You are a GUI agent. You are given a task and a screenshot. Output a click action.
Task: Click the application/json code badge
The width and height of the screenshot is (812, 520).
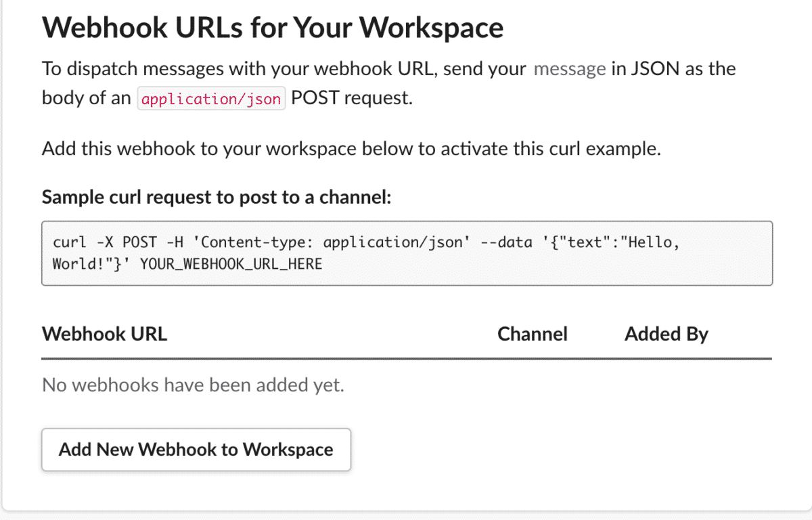(x=211, y=98)
